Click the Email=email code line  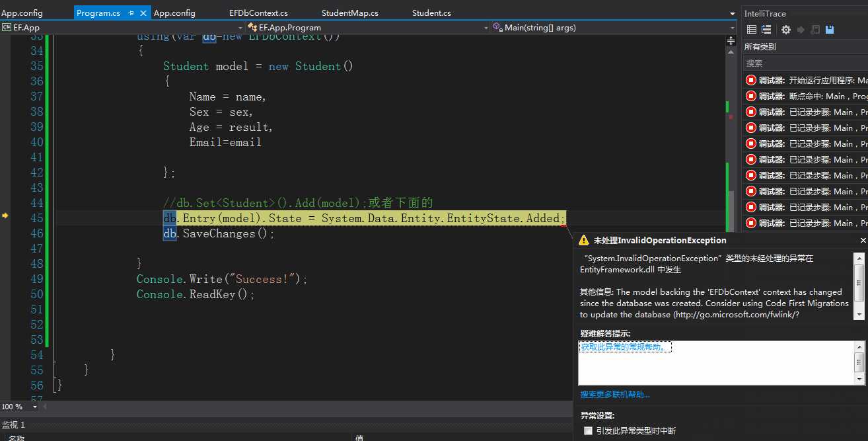point(225,142)
